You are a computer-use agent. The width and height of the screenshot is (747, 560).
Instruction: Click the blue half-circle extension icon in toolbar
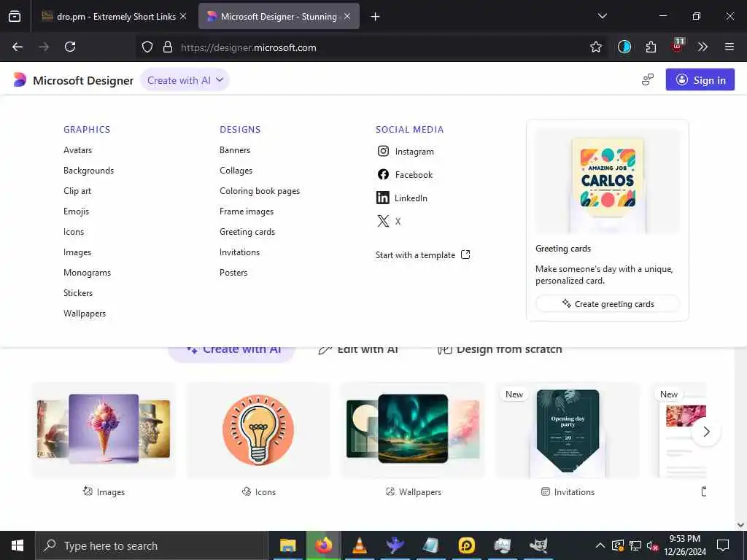[x=624, y=47]
